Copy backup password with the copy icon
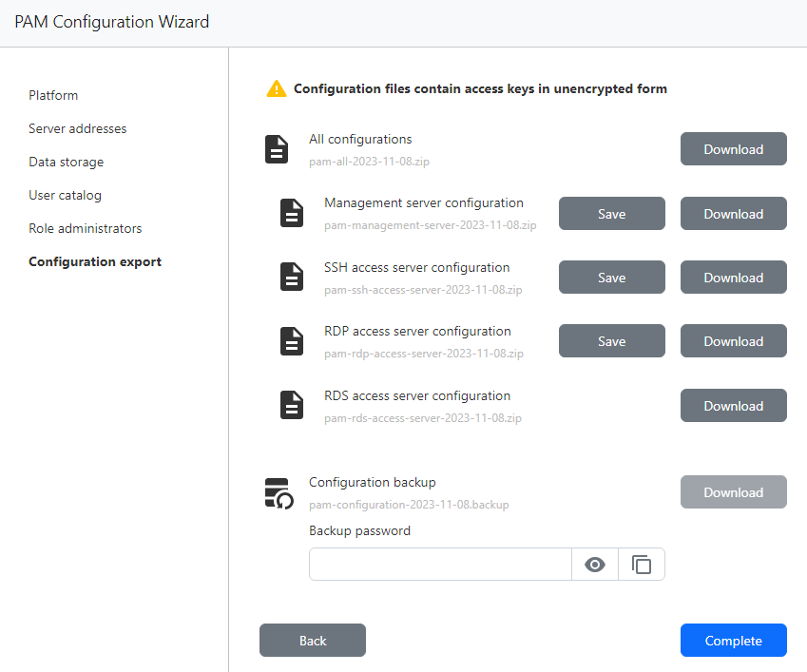The width and height of the screenshot is (807, 672). click(x=642, y=565)
